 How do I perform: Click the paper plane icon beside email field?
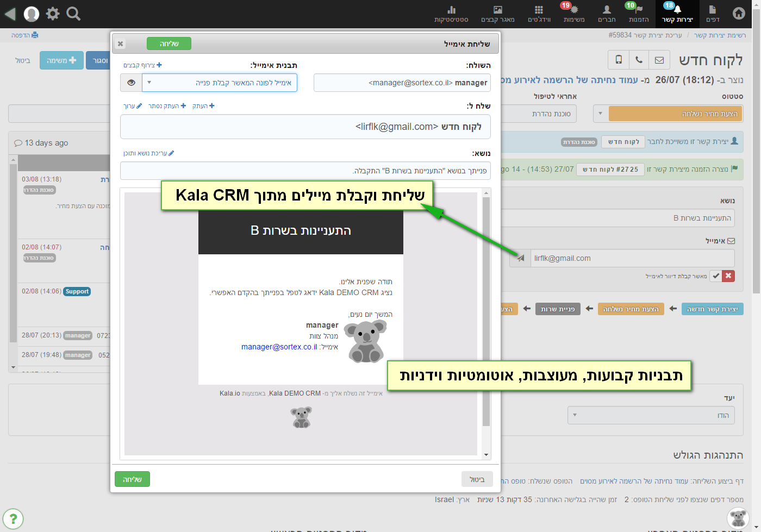(520, 258)
